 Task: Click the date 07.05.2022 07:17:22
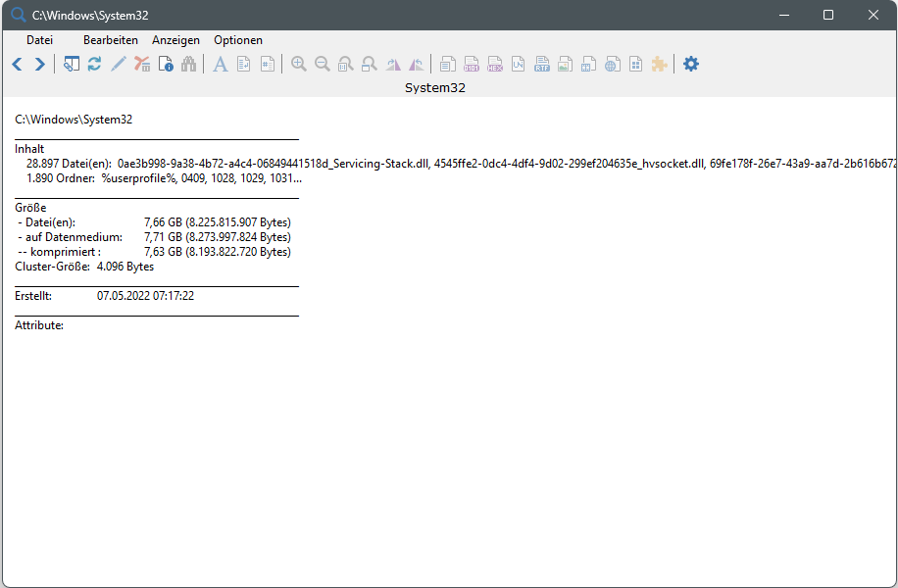pos(145,296)
